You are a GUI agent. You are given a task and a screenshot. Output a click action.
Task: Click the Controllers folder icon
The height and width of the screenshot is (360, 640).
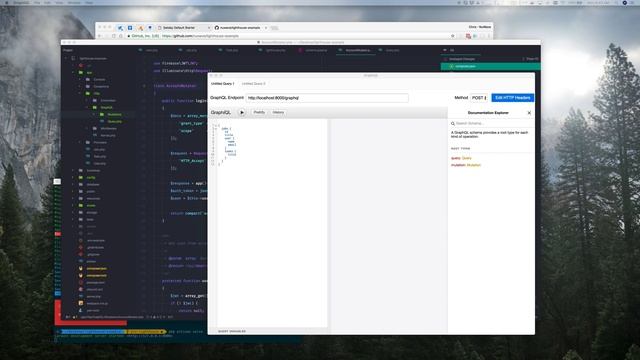pos(95,100)
